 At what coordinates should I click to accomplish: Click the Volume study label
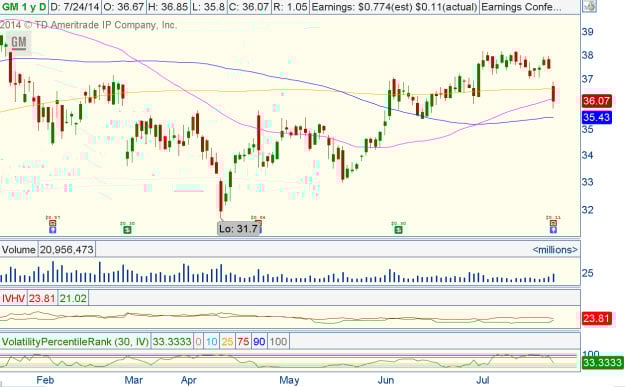[18, 250]
